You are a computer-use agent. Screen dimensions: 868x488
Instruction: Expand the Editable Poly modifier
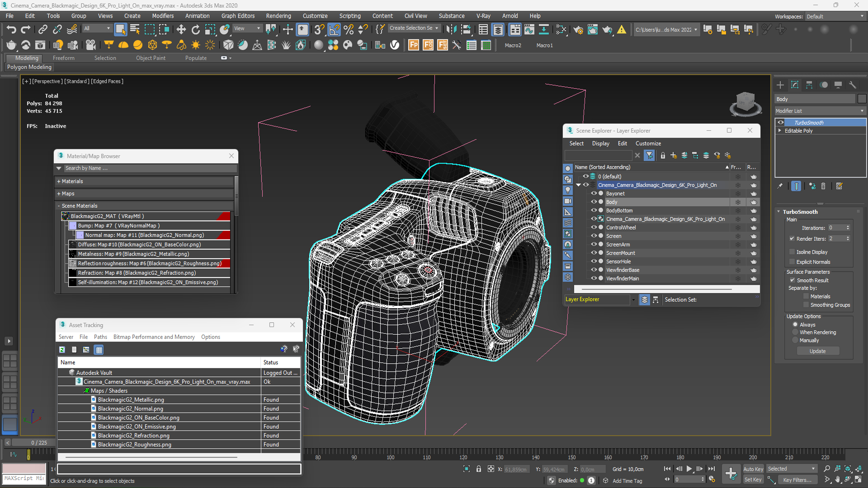[x=779, y=131]
